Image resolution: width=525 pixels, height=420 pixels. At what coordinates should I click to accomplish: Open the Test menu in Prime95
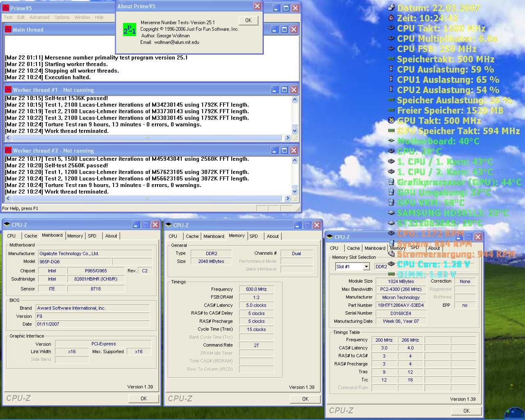coord(8,17)
